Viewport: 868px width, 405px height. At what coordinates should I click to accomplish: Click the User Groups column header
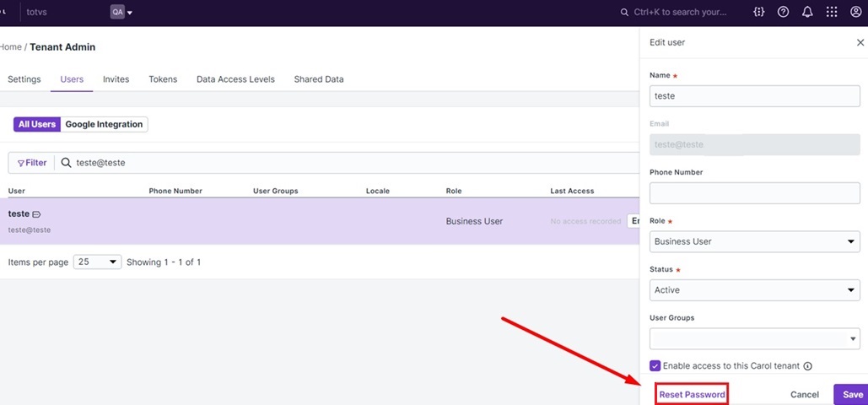click(276, 191)
